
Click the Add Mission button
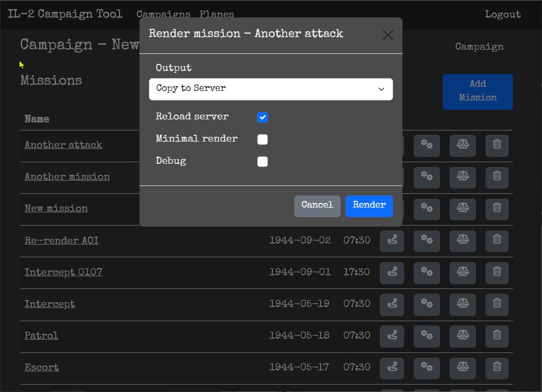click(x=477, y=91)
